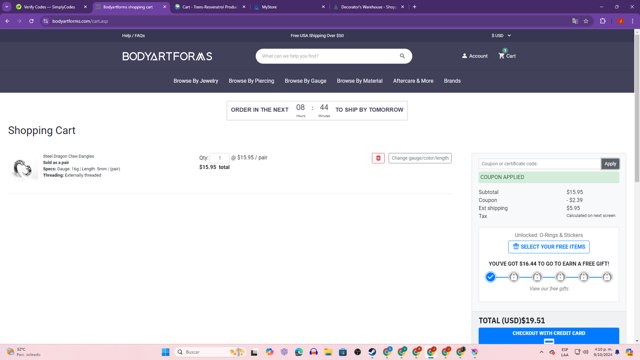The height and width of the screenshot is (360, 640).
Task: Click the Free USA Shipping Over $50 text
Action: 317,36
